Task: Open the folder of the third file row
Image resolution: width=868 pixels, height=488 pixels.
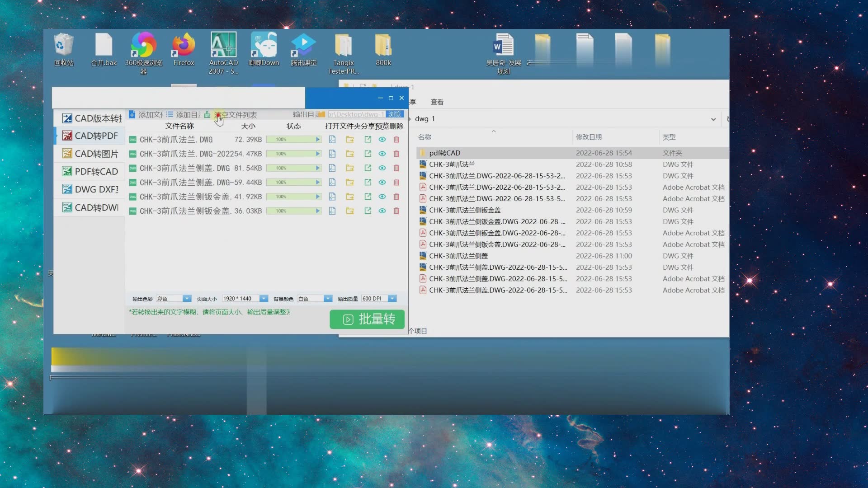Action: (350, 168)
